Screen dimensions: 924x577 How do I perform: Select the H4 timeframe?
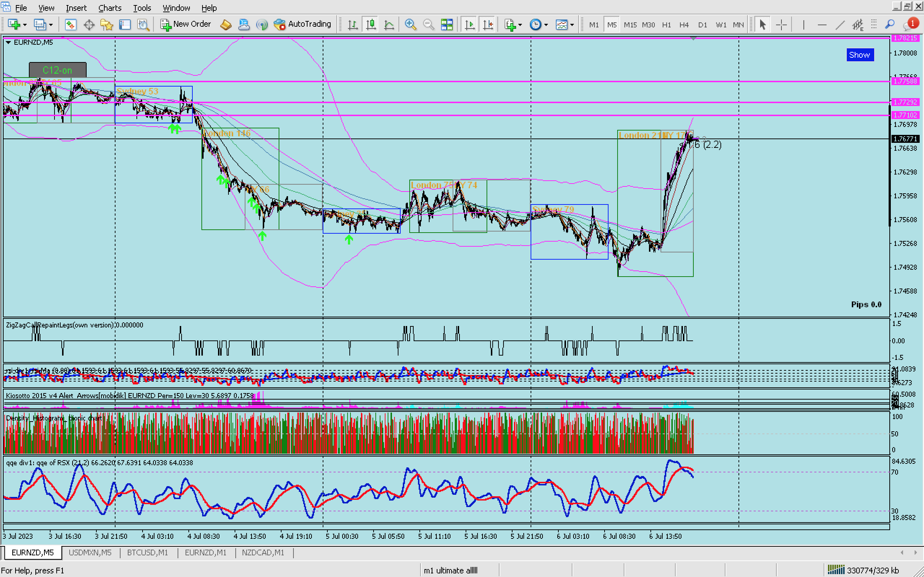point(684,25)
